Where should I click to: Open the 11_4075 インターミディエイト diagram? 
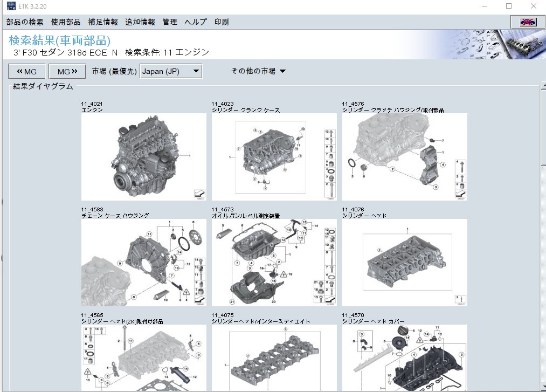[274, 358]
